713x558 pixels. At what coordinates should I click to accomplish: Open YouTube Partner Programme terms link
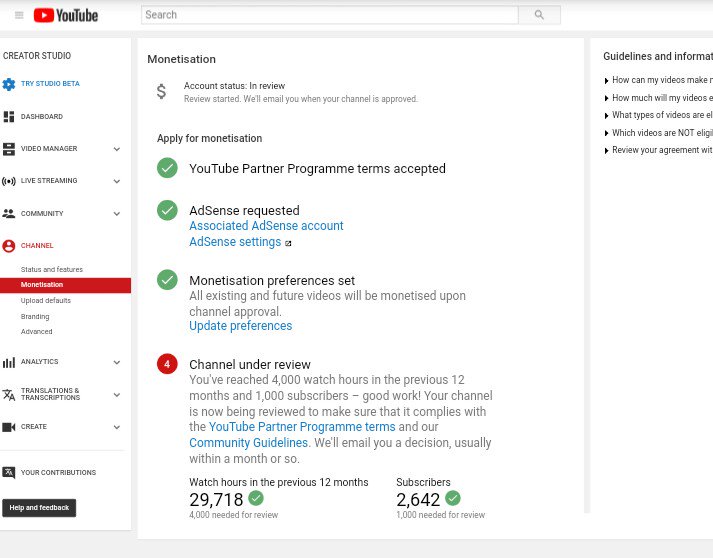coord(302,427)
